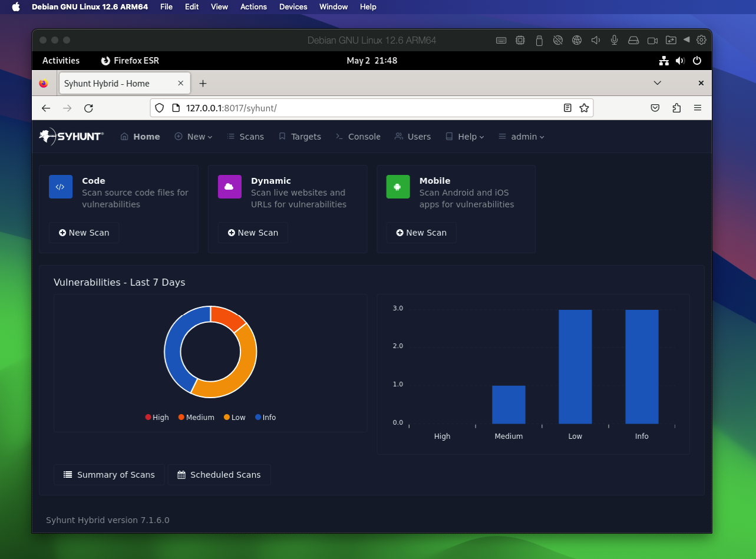Image resolution: width=756 pixels, height=559 pixels.
Task: Expand the New dropdown menu
Action: (x=193, y=137)
